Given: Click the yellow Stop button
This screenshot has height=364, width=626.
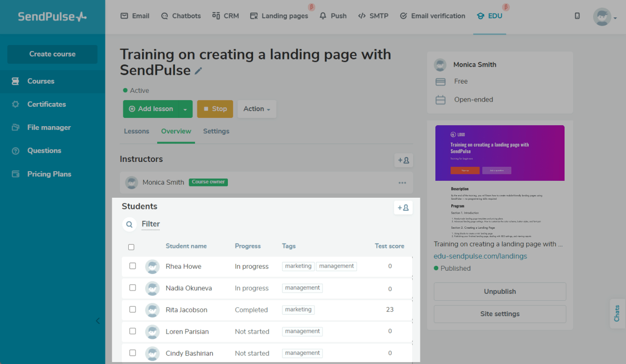Looking at the screenshot, I should (x=215, y=109).
